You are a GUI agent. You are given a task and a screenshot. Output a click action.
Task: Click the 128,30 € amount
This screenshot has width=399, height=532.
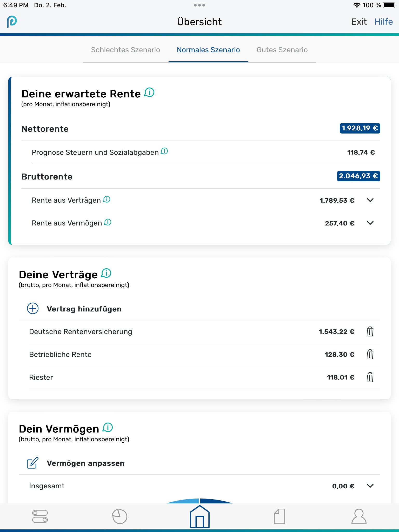(340, 355)
